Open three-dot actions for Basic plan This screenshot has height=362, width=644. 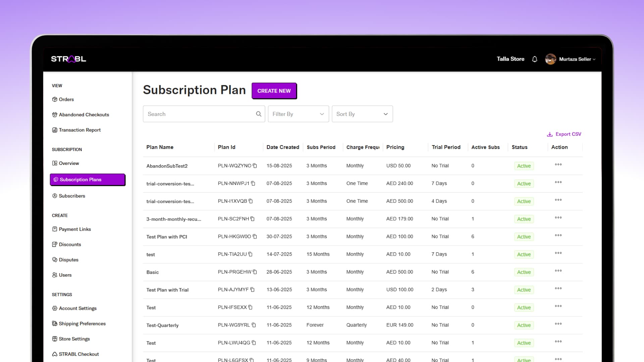point(558,271)
